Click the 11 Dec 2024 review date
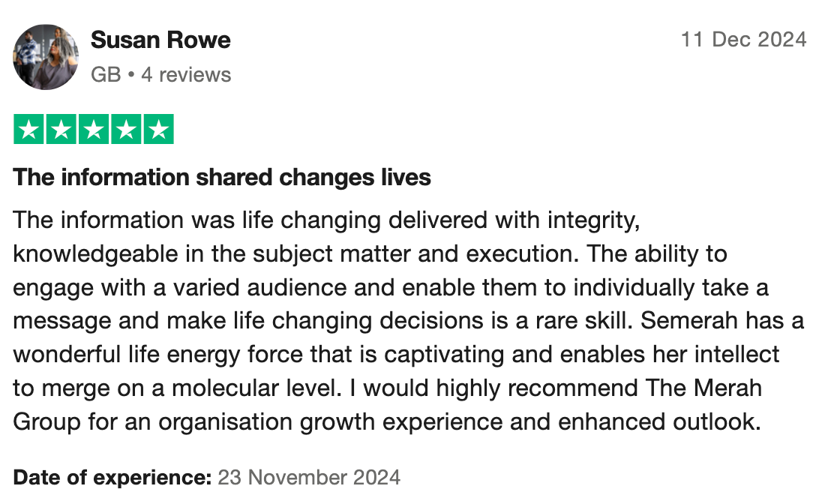 [x=743, y=40]
